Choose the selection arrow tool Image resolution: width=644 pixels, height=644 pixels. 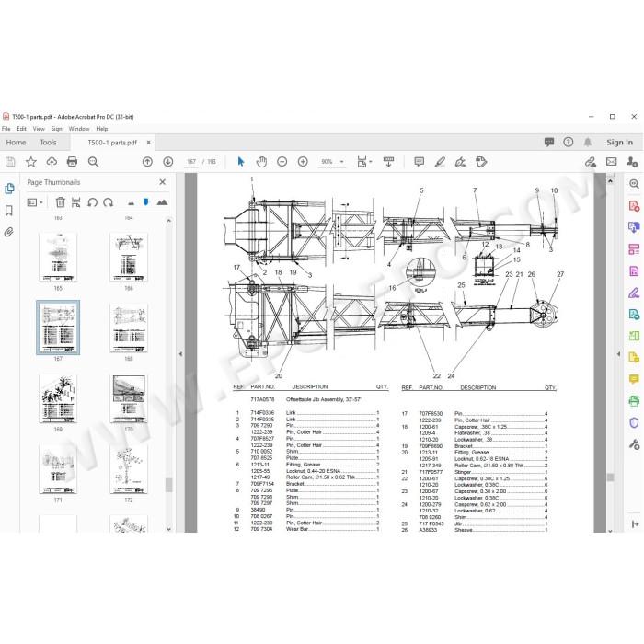(x=241, y=162)
